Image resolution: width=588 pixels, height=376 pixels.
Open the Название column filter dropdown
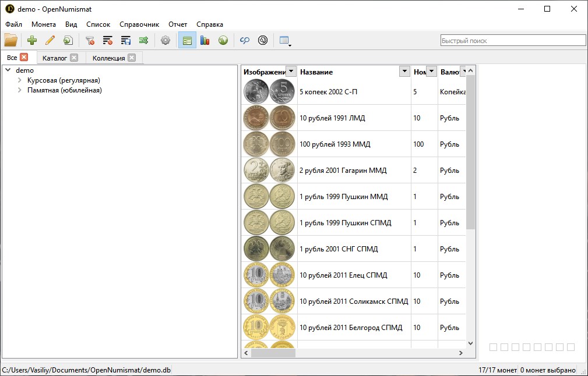click(x=404, y=72)
